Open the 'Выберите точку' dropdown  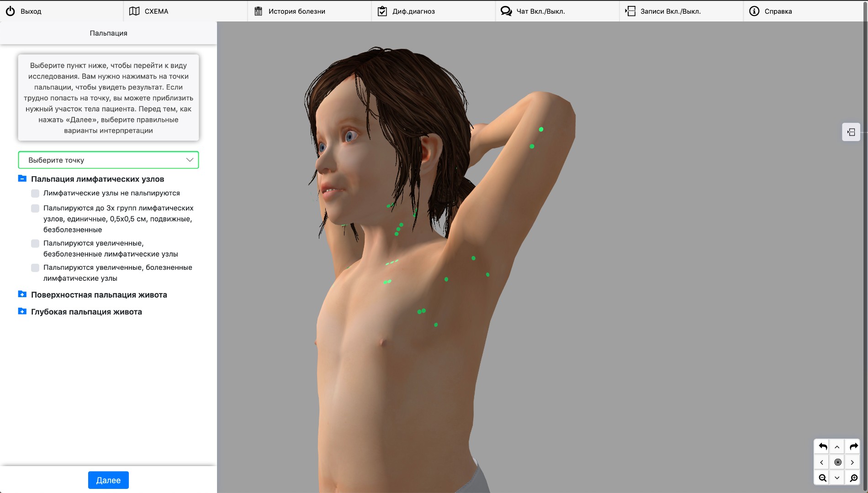[108, 160]
